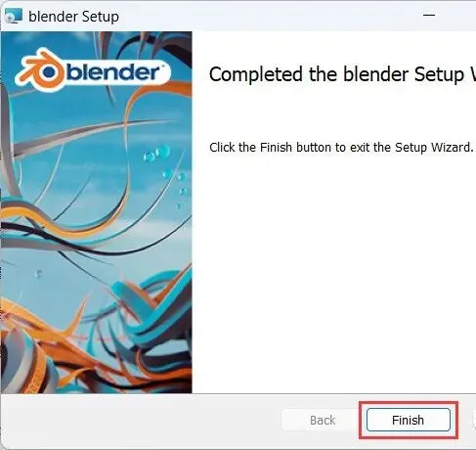Click the partially visible button right of Finish

pyautogui.click(x=474, y=420)
